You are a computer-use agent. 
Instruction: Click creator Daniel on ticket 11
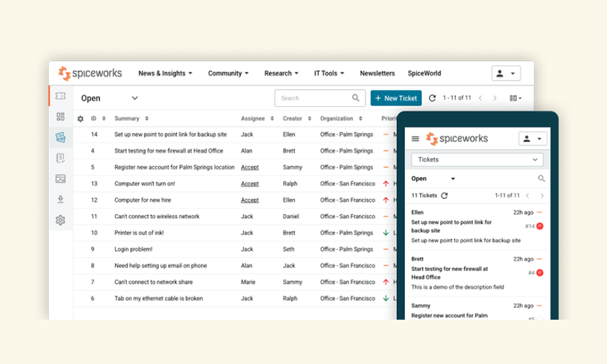tap(291, 217)
